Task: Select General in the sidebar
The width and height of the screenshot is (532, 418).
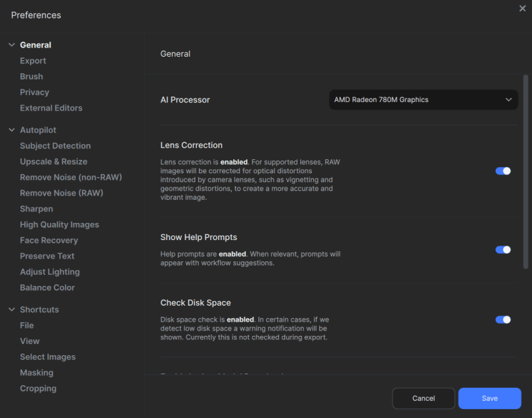Action: (x=36, y=45)
